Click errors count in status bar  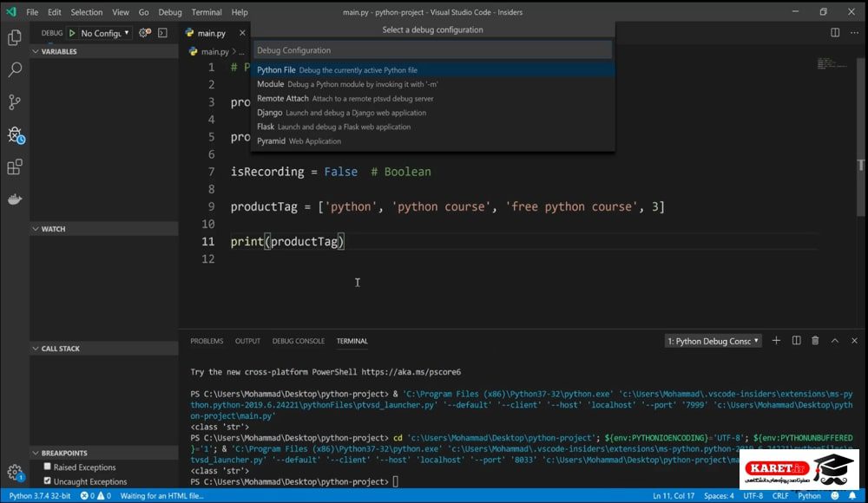(88, 496)
